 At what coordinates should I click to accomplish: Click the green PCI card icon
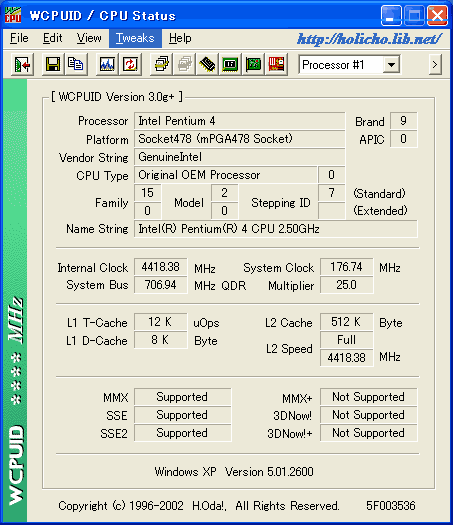coord(253,64)
